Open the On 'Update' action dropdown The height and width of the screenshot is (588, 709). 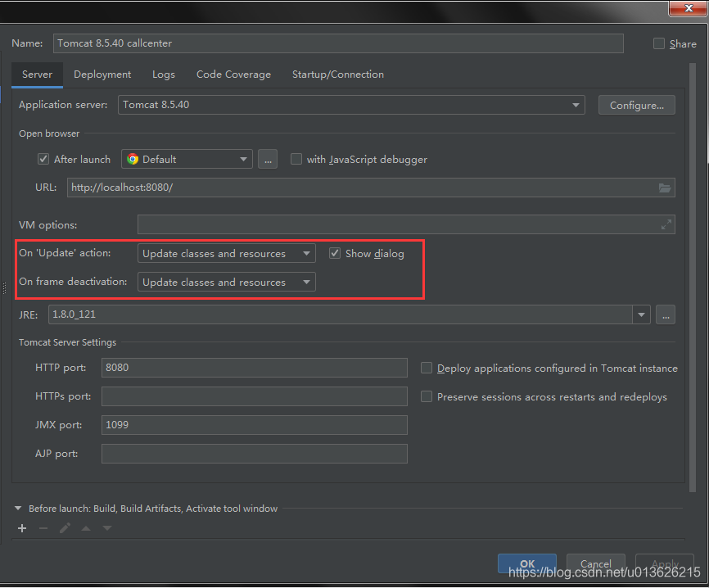(227, 253)
